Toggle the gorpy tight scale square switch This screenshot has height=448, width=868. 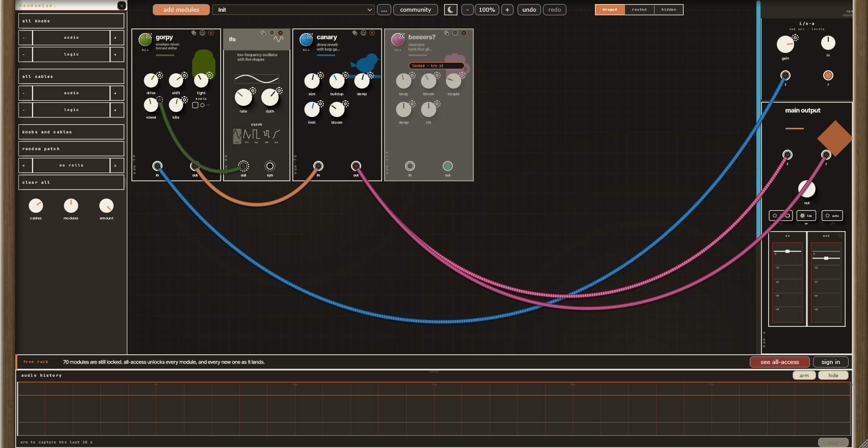click(x=195, y=105)
